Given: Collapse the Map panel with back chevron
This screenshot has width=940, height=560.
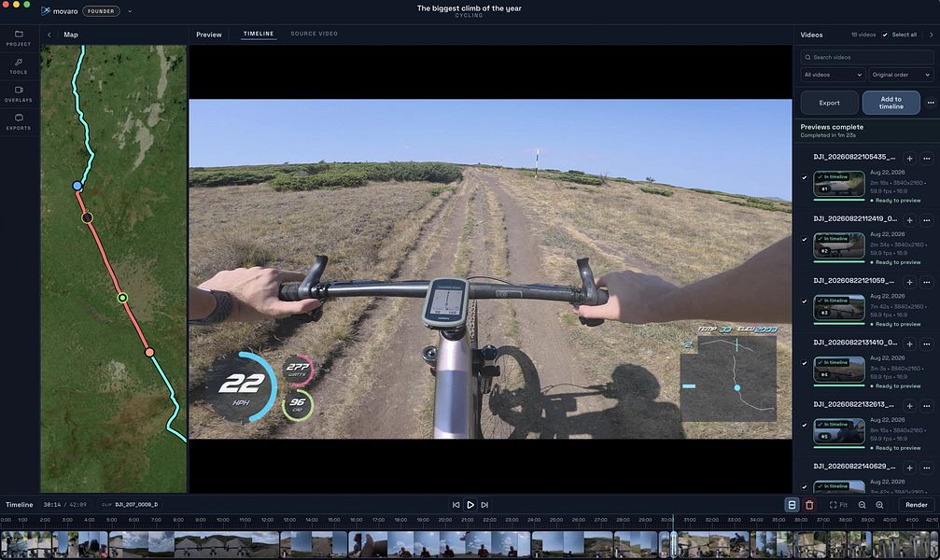Looking at the screenshot, I should (x=49, y=35).
